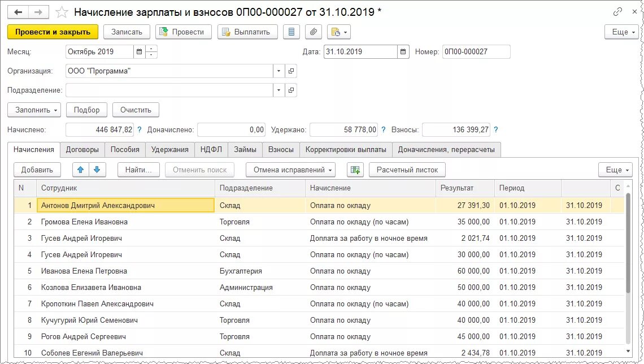Show the Удержано help question mark
644x364 pixels.
[x=383, y=130]
